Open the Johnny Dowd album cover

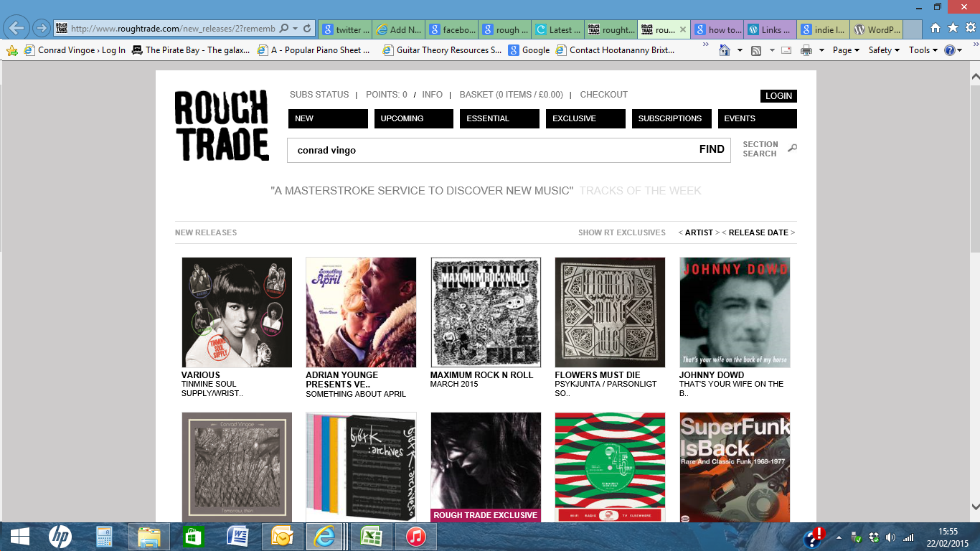735,312
